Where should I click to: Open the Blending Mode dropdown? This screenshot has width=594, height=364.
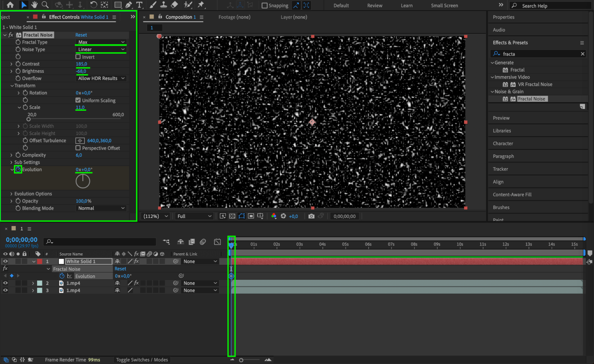point(101,208)
